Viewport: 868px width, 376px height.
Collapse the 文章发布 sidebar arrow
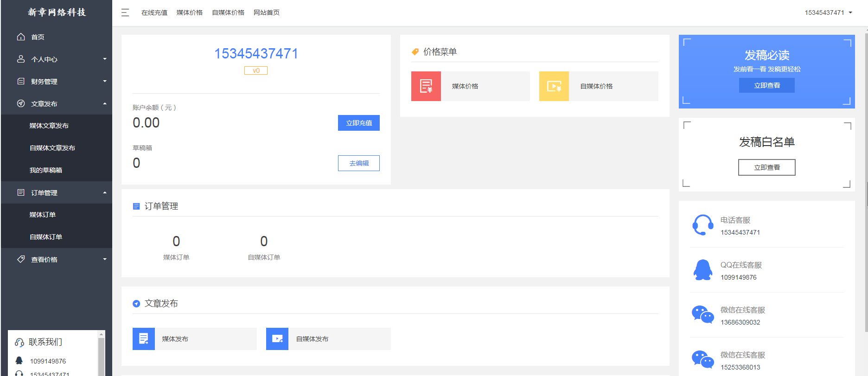[105, 103]
